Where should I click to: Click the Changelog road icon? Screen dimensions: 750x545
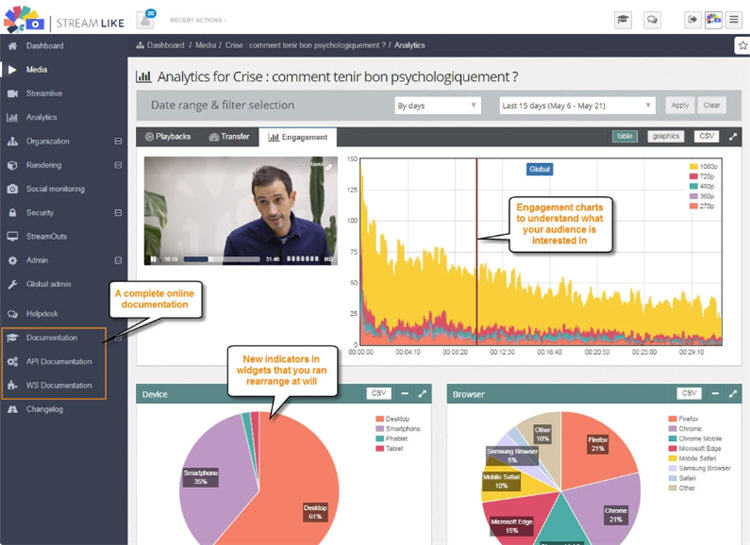pyautogui.click(x=12, y=409)
